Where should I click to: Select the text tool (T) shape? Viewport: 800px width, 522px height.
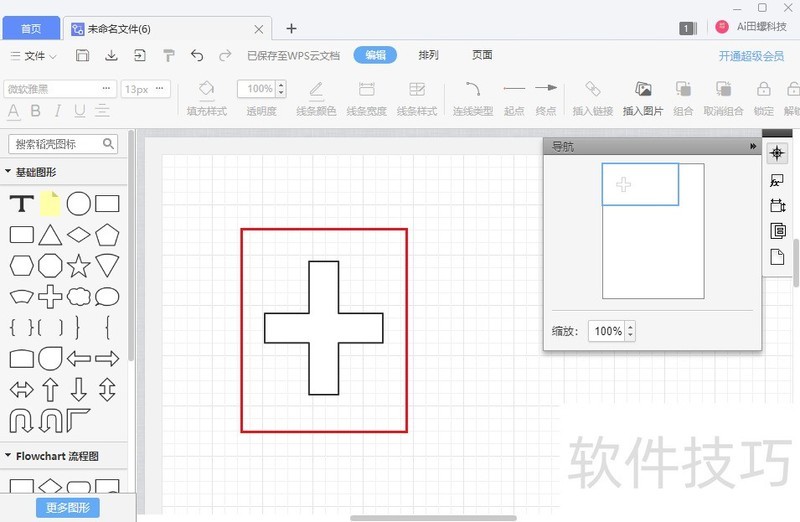21,204
